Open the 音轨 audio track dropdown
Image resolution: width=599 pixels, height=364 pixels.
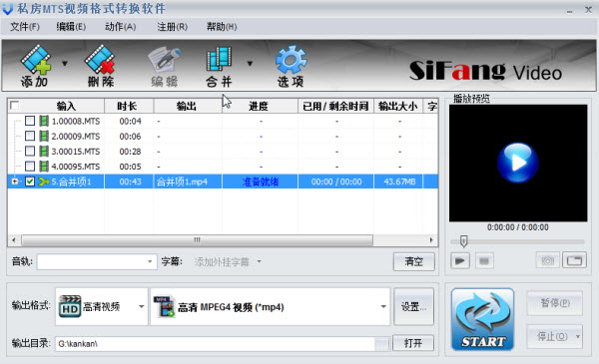(x=97, y=261)
